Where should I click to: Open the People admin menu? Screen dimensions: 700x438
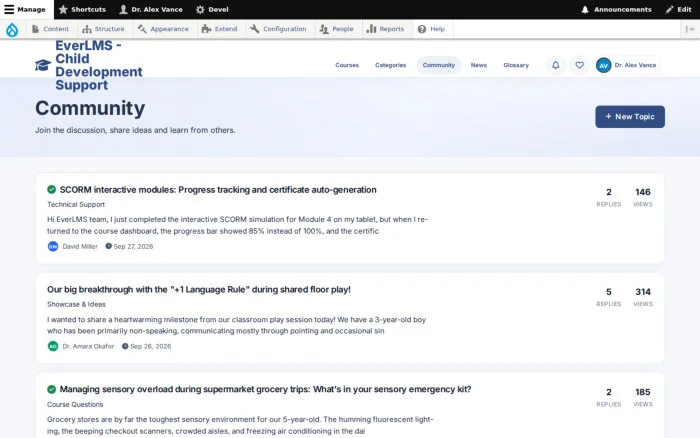pyautogui.click(x=337, y=29)
